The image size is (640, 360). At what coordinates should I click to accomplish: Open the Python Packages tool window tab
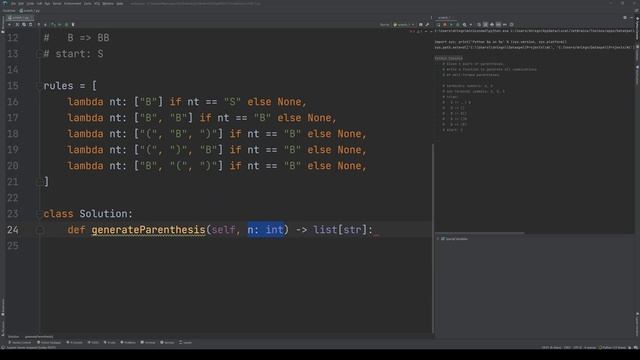pos(49,342)
